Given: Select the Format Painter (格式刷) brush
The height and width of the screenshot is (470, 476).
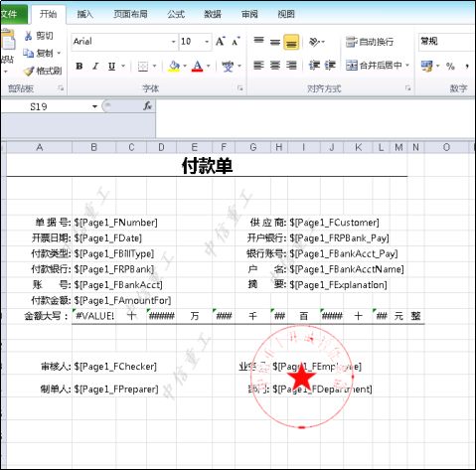Looking at the screenshot, I should coord(29,71).
